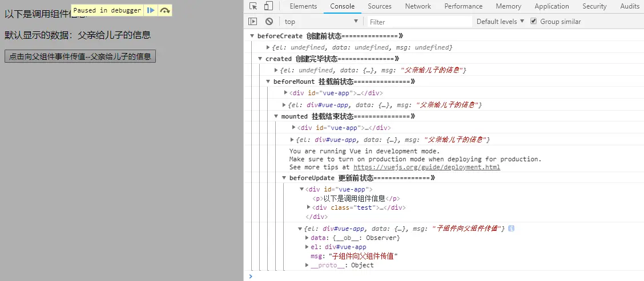Open the vuejs.org deployment guide link
The width and height of the screenshot is (644, 281).
[x=426, y=167]
